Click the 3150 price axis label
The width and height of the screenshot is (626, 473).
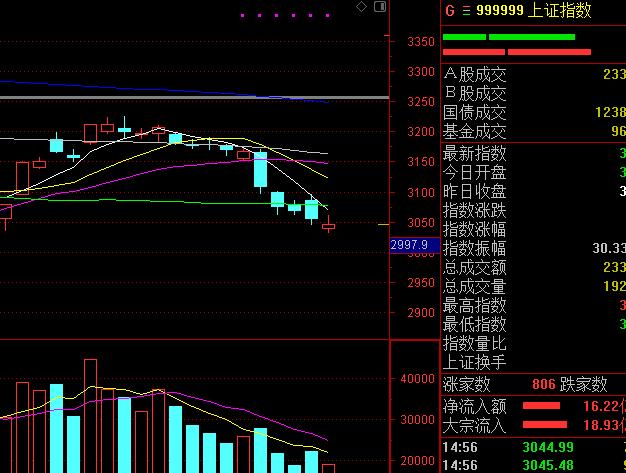(x=421, y=162)
